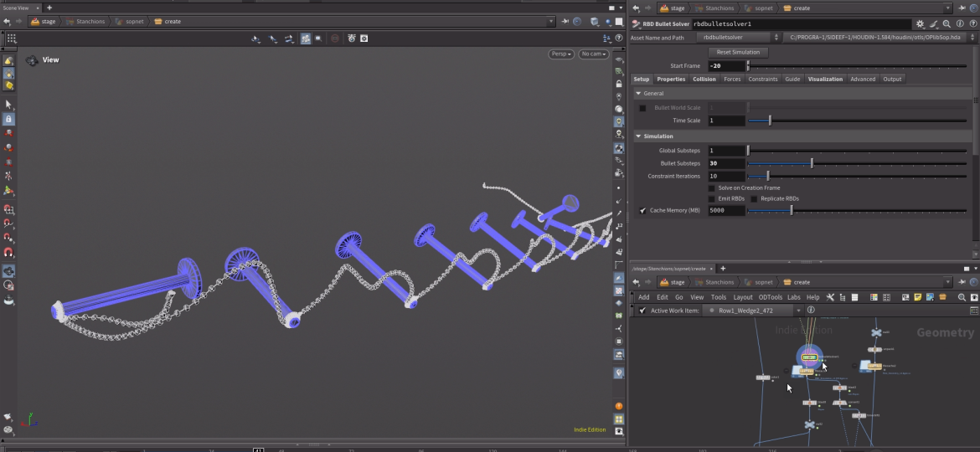Uncheck the Cache Memory (MB) option
The width and height of the screenshot is (980, 452).
(642, 211)
